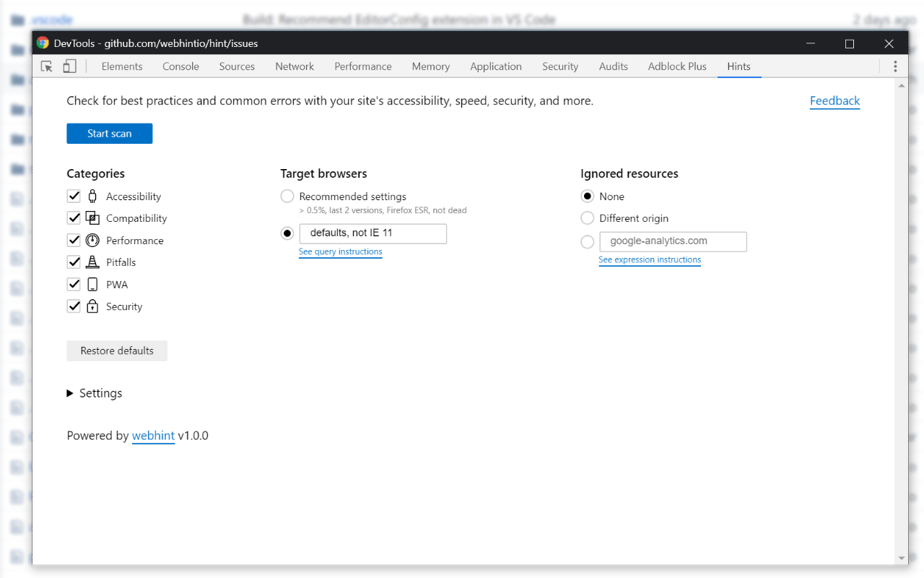Screen dimensions: 924x578
Task: Click Restore defaults
Action: coord(117,350)
